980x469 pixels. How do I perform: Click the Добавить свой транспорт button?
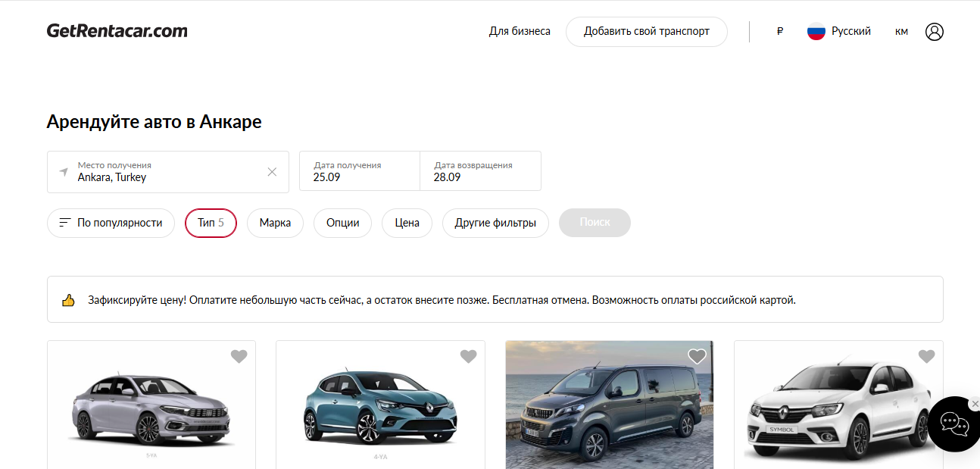pos(646,32)
